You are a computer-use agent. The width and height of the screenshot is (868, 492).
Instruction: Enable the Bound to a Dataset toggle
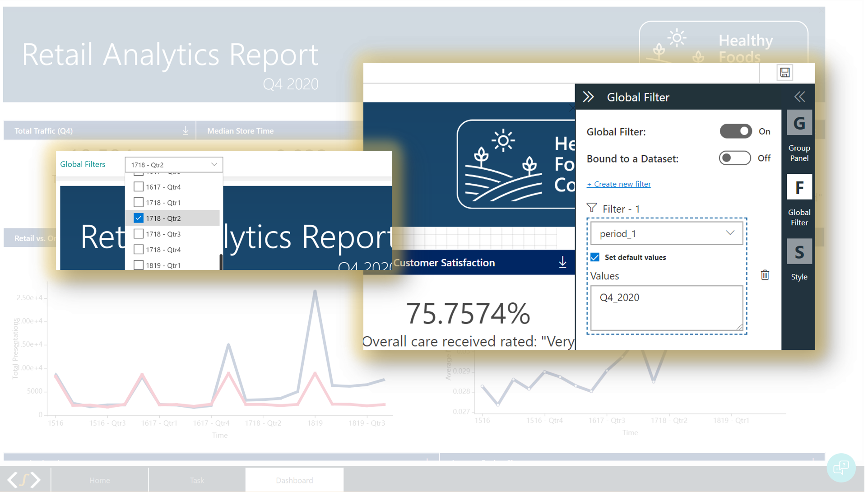[734, 158]
